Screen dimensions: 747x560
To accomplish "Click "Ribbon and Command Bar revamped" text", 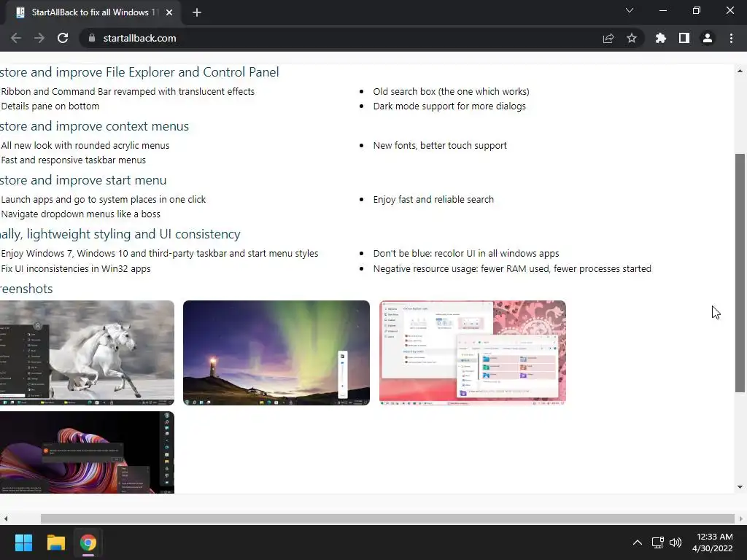I will [x=127, y=91].
